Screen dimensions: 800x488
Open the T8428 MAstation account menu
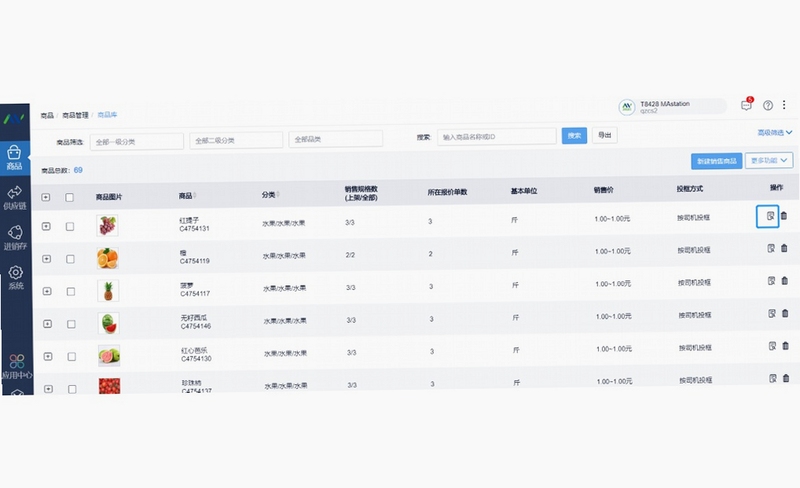(672, 107)
